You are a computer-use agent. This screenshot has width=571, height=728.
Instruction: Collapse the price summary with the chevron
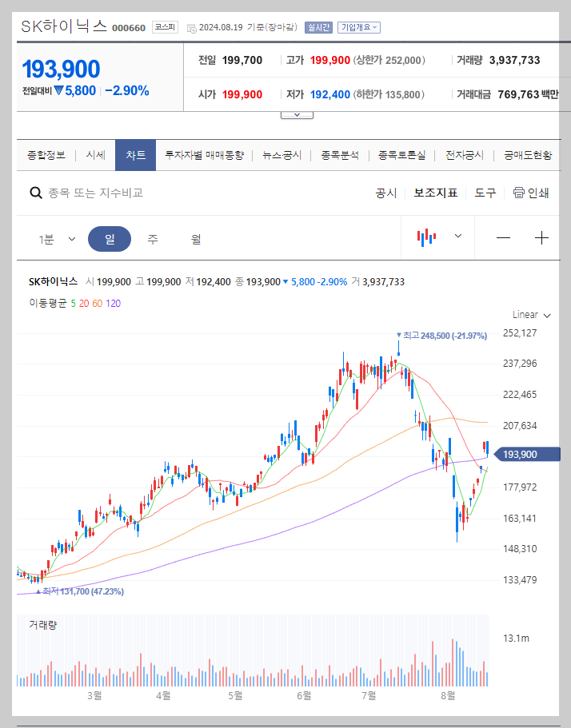[x=297, y=113]
